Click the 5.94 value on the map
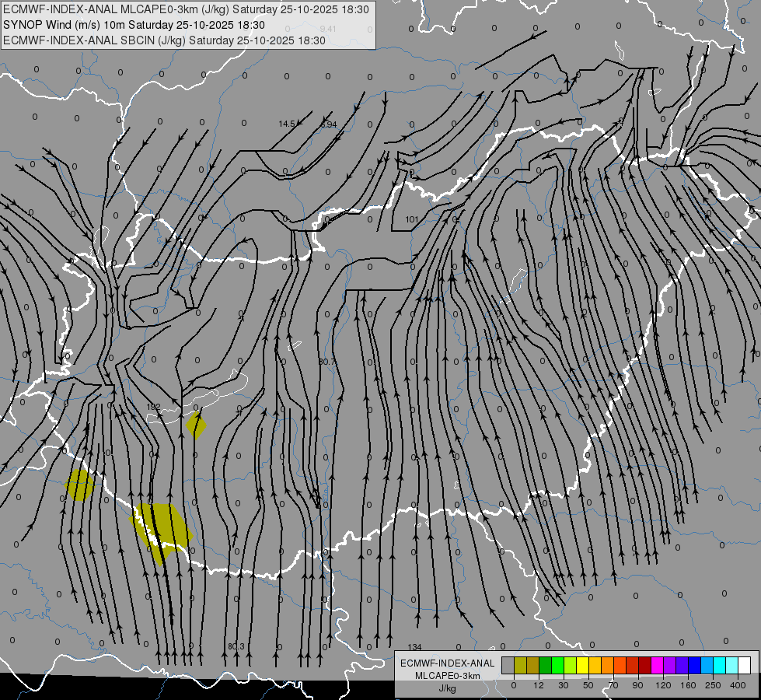Screen dimensions: 761x700 (x=329, y=124)
